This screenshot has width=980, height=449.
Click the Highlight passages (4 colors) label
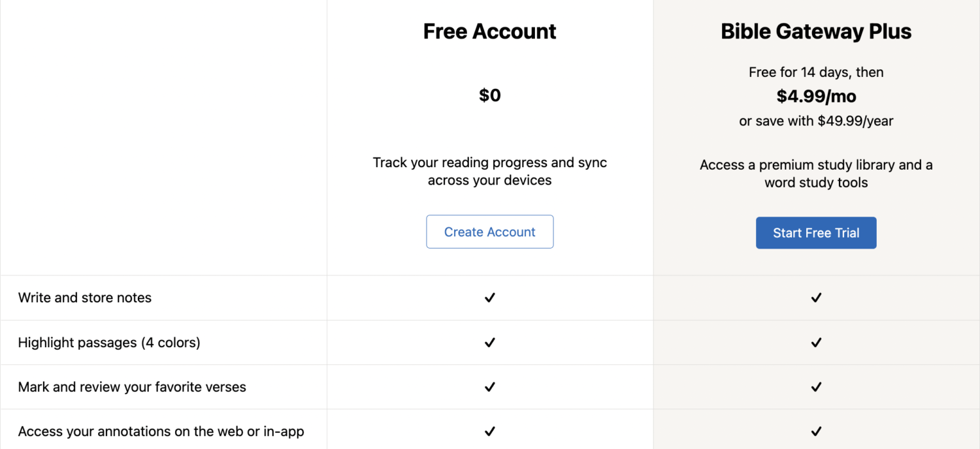coord(109,343)
